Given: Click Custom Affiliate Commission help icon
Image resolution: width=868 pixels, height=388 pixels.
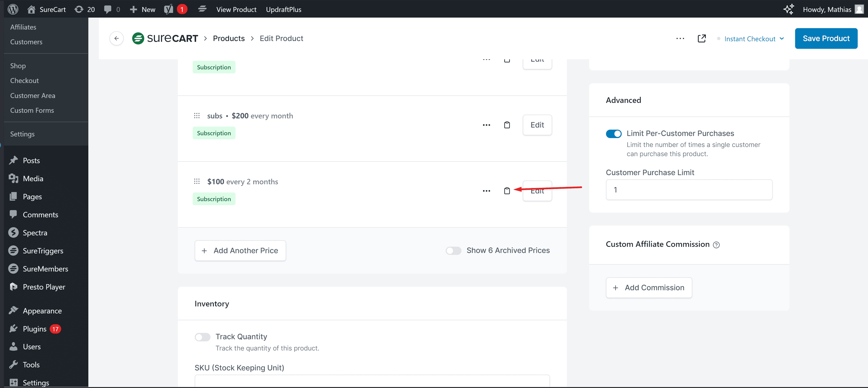Looking at the screenshot, I should pos(716,245).
